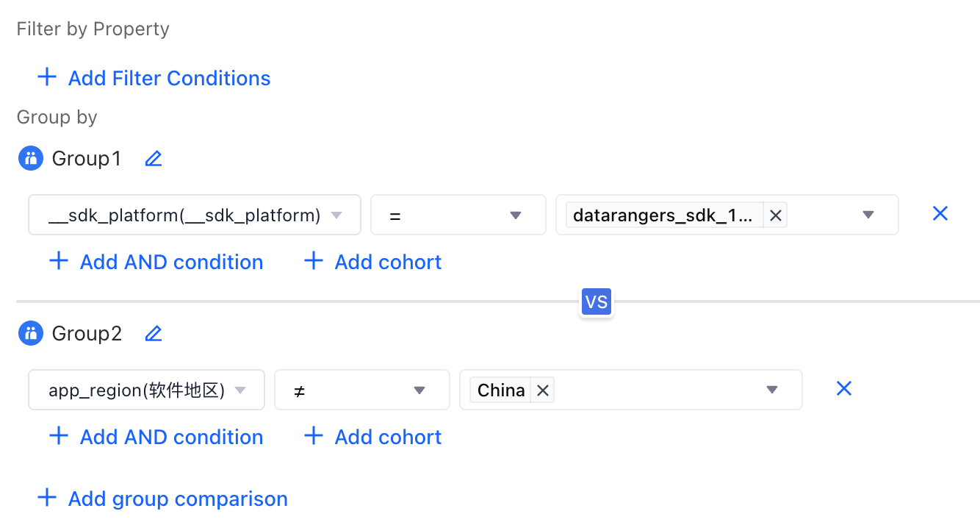The height and width of the screenshot is (525, 980).
Task: Expand the datarangers_sdk value dropdown arrow
Action: click(868, 215)
